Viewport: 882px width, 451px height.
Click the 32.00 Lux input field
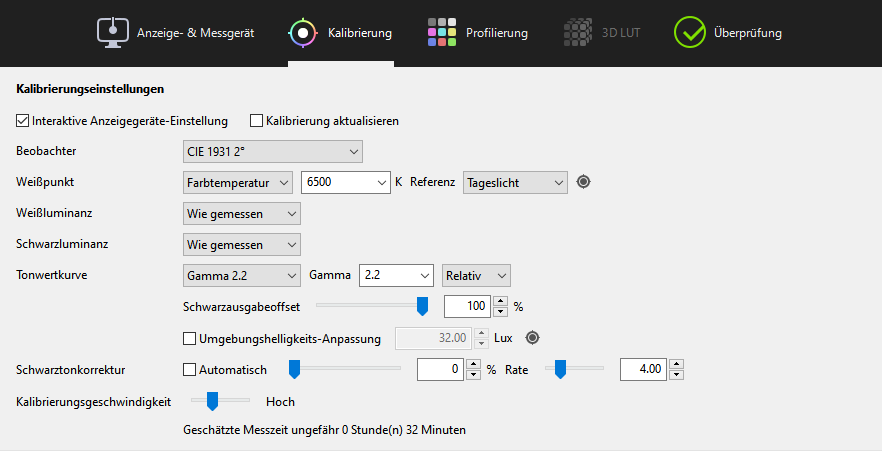(434, 338)
